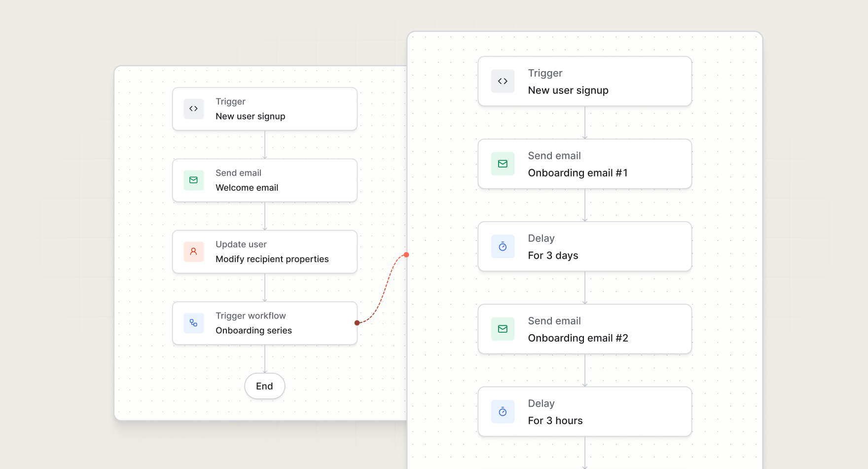Image resolution: width=868 pixels, height=469 pixels.
Task: Click the timer icon on For 3 hours delay
Action: [x=503, y=412]
